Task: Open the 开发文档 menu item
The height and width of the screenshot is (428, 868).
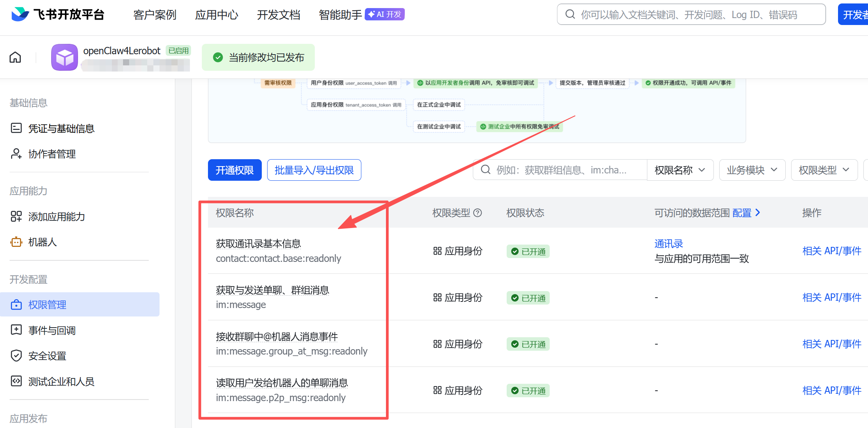Action: [x=278, y=15]
